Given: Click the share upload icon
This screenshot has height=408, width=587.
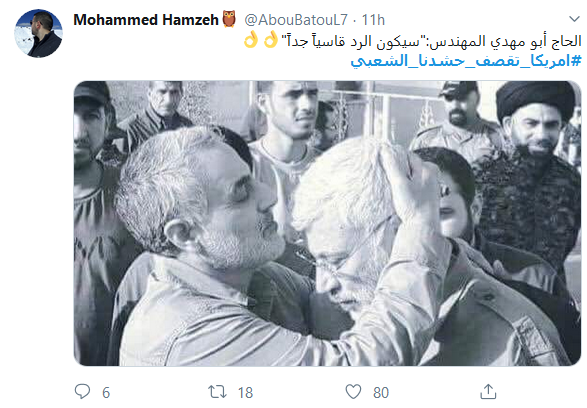Looking at the screenshot, I should [488, 392].
